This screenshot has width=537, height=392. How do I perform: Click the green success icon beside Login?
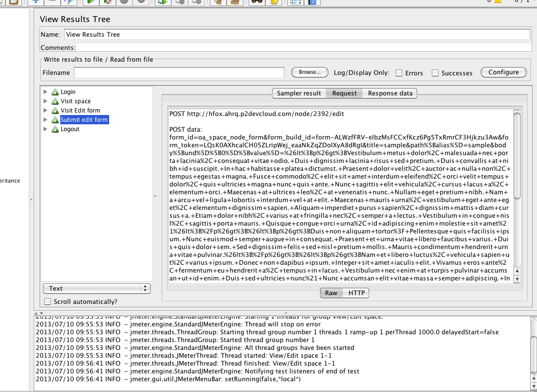tap(55, 92)
